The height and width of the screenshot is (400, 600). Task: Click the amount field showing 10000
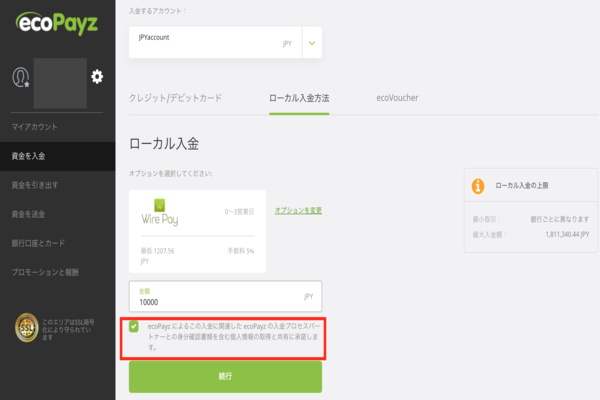(x=225, y=297)
